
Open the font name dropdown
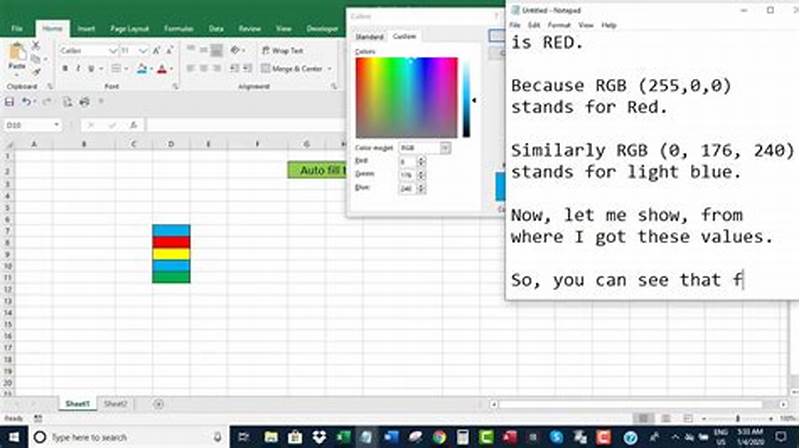click(x=113, y=51)
